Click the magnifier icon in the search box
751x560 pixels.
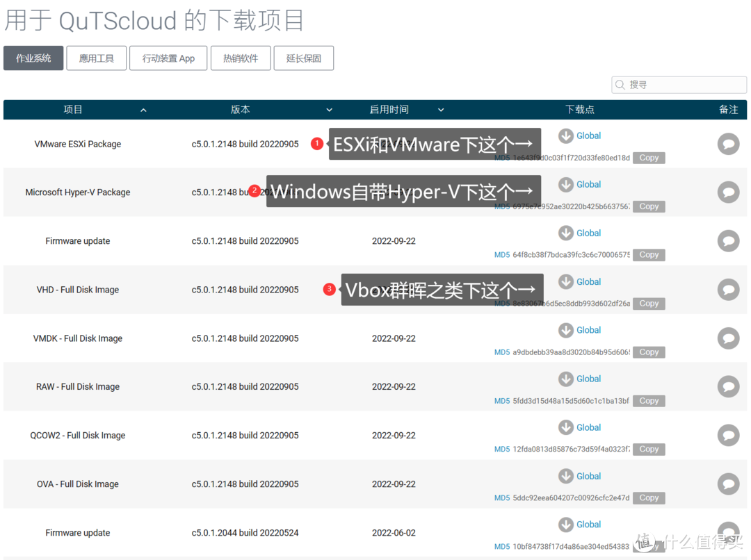pyautogui.click(x=620, y=85)
